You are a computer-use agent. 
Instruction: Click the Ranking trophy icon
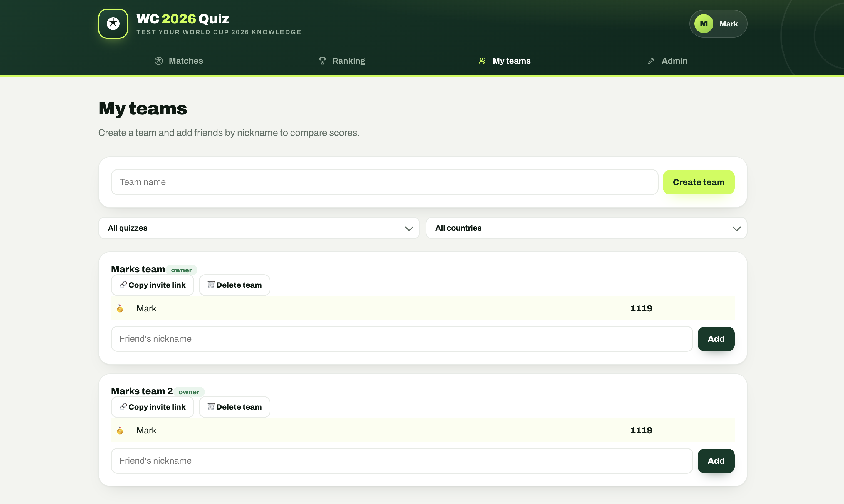pos(322,61)
